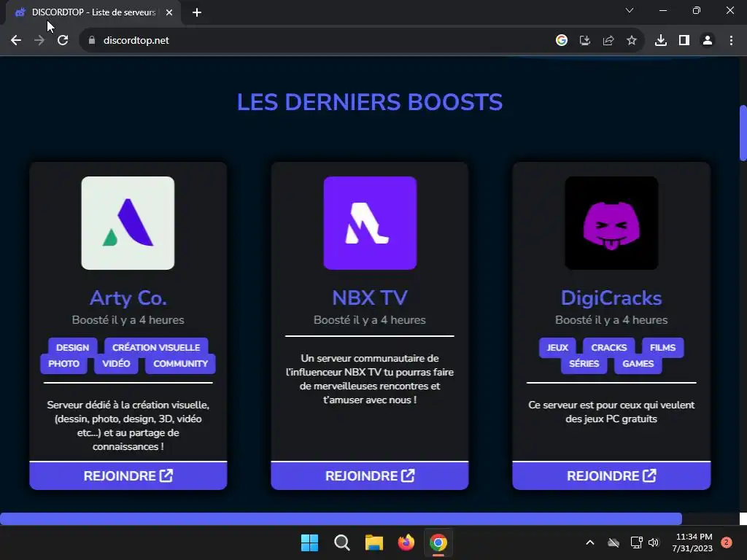The width and height of the screenshot is (747, 560).
Task: Open the Windows Start menu
Action: pyautogui.click(x=309, y=542)
